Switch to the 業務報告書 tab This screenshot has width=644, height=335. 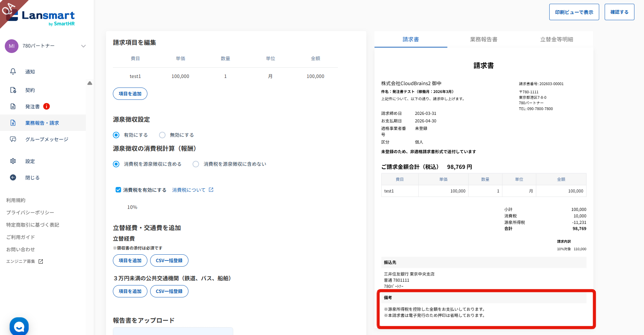point(484,39)
